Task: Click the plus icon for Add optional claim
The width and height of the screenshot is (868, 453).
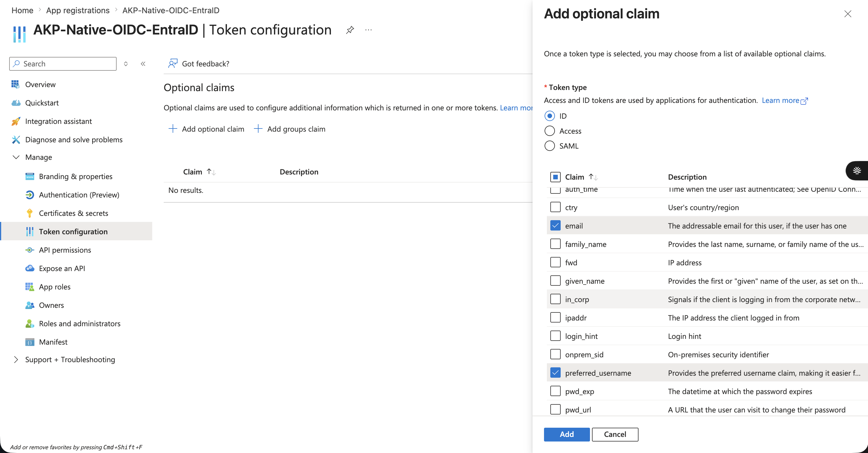Action: (173, 128)
